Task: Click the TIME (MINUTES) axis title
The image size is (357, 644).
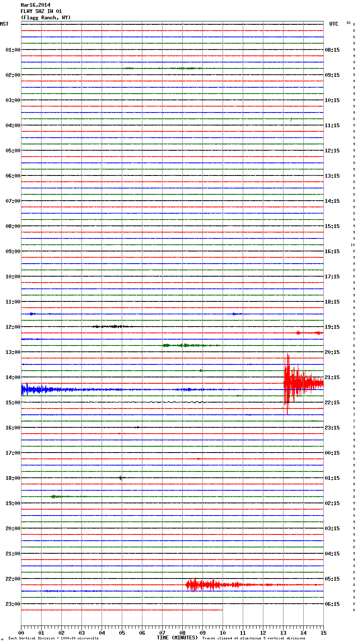Action: pos(177,638)
